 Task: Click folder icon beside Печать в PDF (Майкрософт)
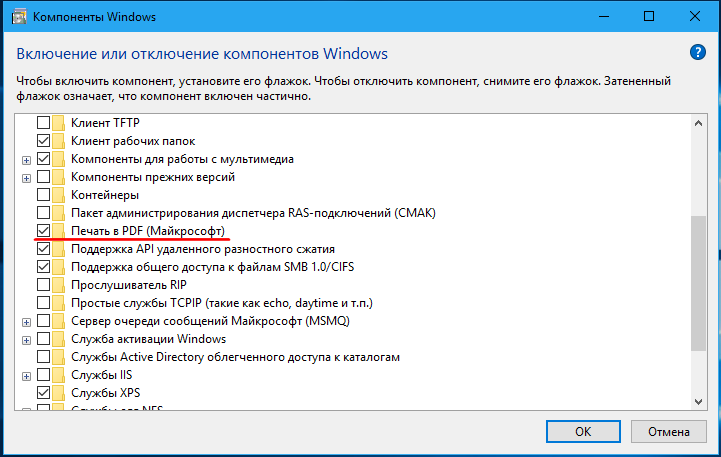tap(58, 231)
